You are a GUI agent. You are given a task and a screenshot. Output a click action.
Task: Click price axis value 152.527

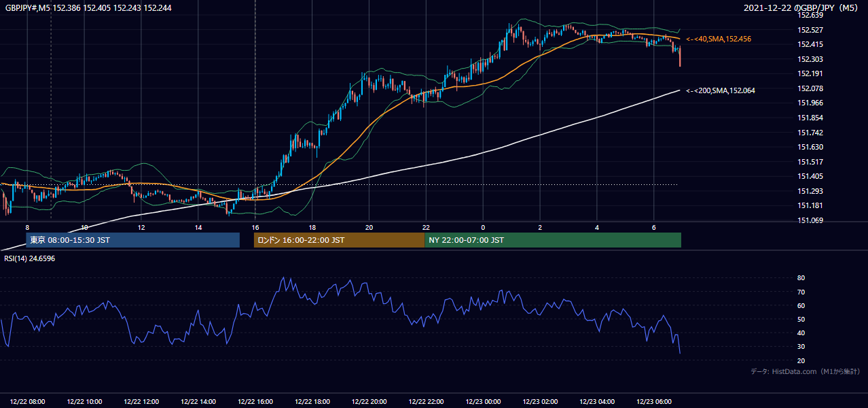click(x=810, y=30)
